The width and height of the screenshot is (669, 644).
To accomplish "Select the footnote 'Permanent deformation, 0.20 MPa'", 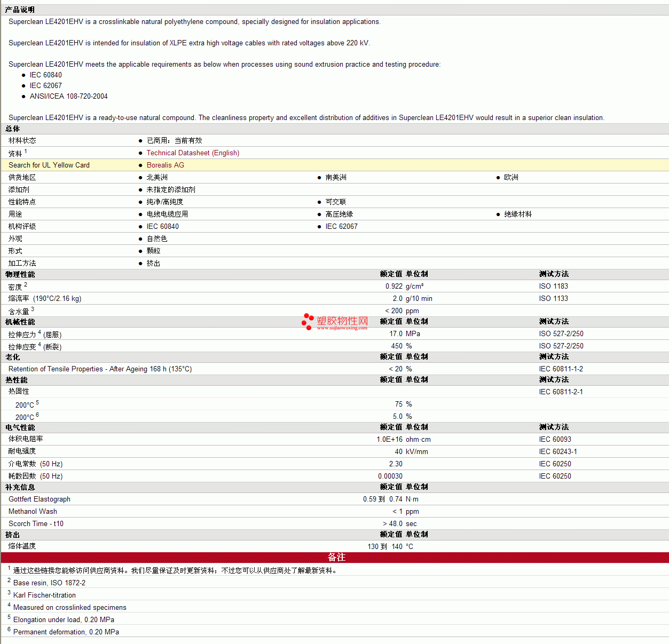I will click(x=66, y=632).
